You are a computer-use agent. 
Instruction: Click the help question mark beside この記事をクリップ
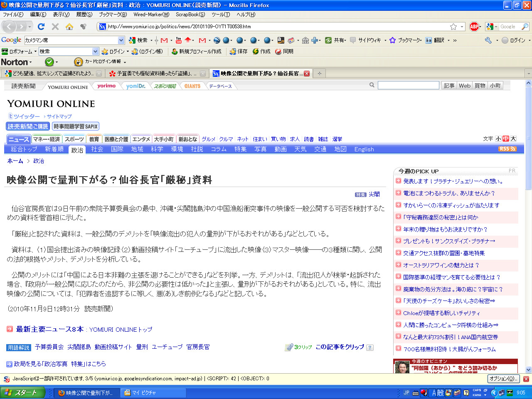click(370, 347)
